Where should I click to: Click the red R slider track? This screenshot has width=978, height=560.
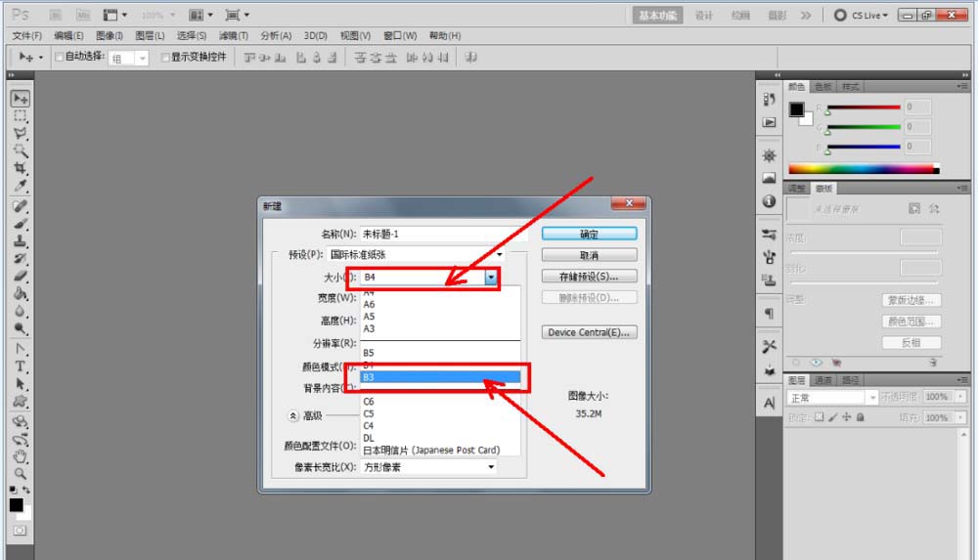[864, 108]
